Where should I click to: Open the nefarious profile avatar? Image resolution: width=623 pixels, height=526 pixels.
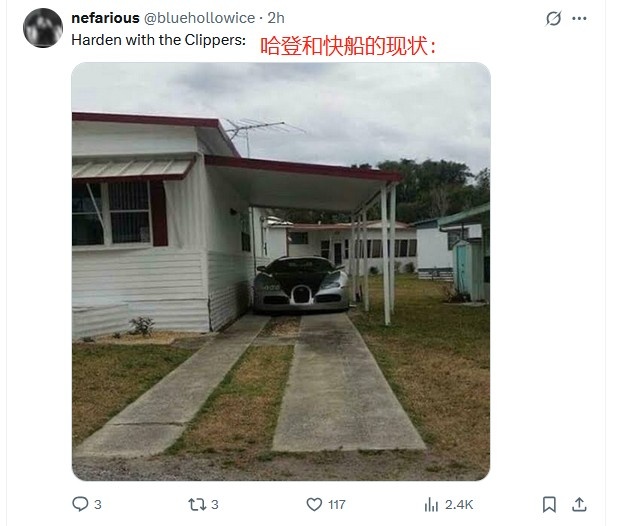pyautogui.click(x=43, y=28)
